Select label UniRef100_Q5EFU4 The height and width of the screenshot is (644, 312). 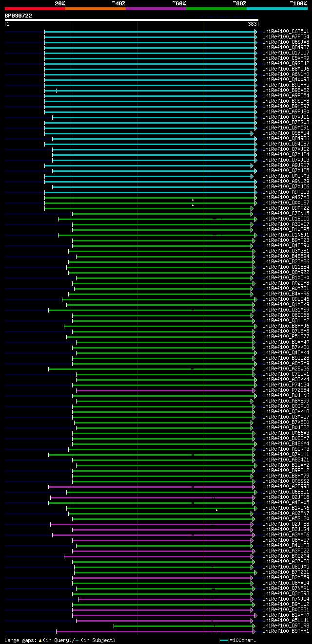286,133
